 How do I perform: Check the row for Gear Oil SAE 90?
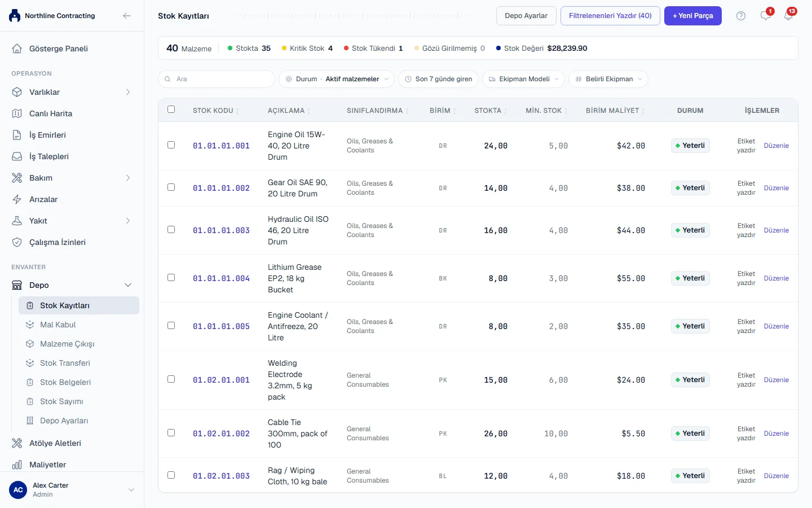click(x=171, y=187)
